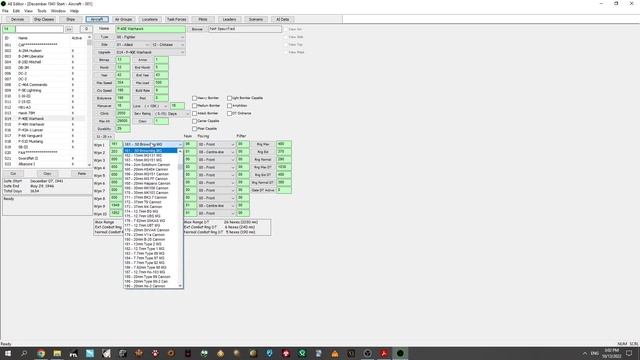Open the Upgrade dropdown showing P-40E Warhawk

tap(150, 53)
